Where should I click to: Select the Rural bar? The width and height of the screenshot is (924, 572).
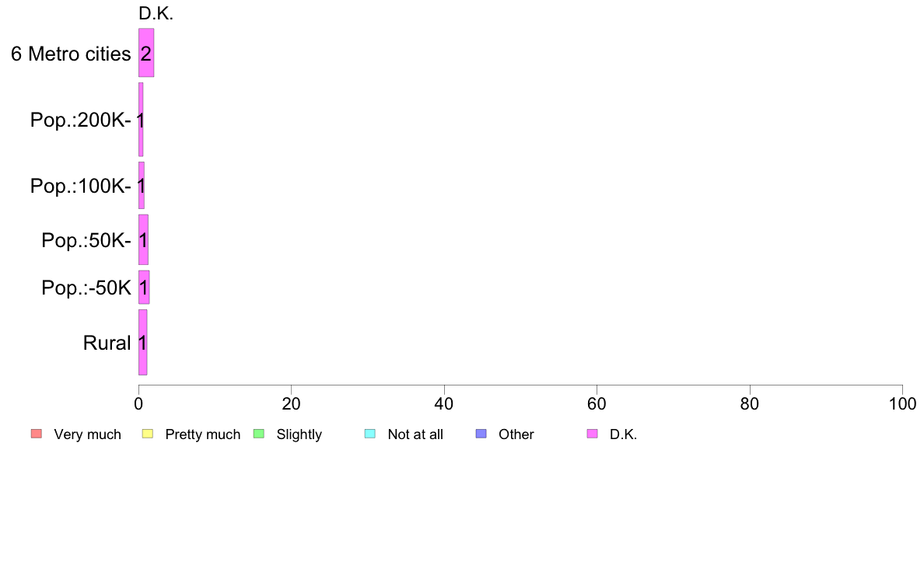pos(142,342)
